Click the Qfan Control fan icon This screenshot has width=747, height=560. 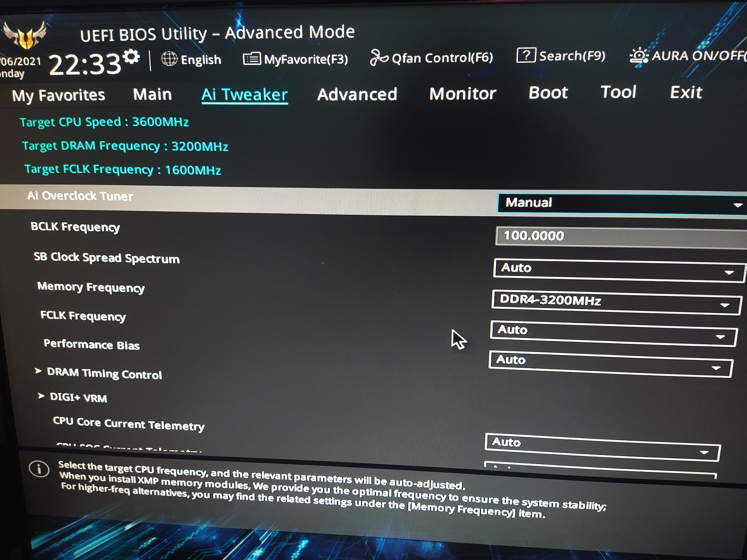(x=379, y=58)
